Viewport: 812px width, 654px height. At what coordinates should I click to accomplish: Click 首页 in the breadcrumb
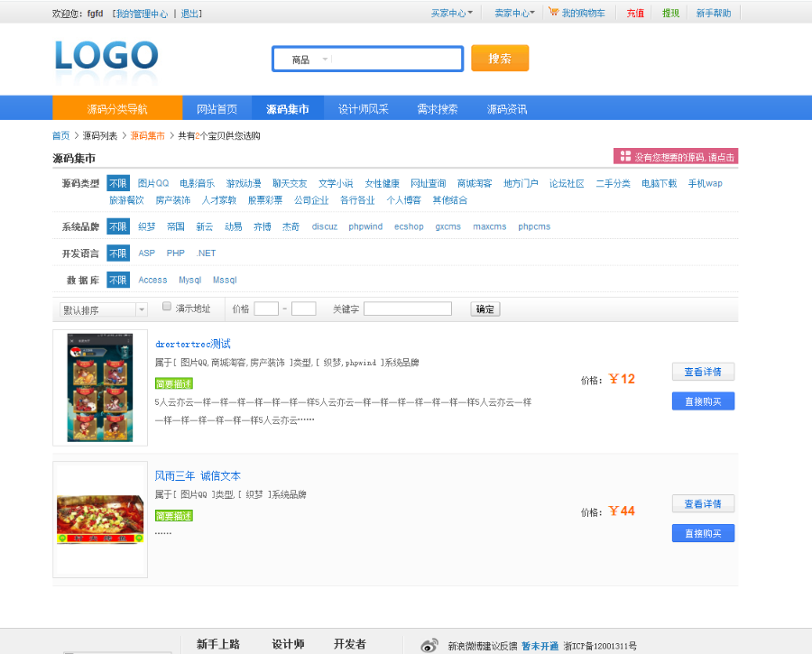[60, 135]
